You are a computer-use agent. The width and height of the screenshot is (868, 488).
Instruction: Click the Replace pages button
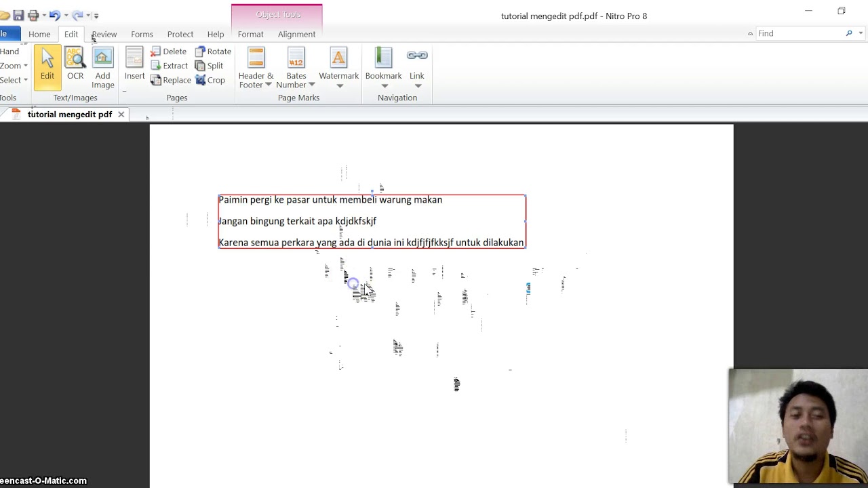171,80
